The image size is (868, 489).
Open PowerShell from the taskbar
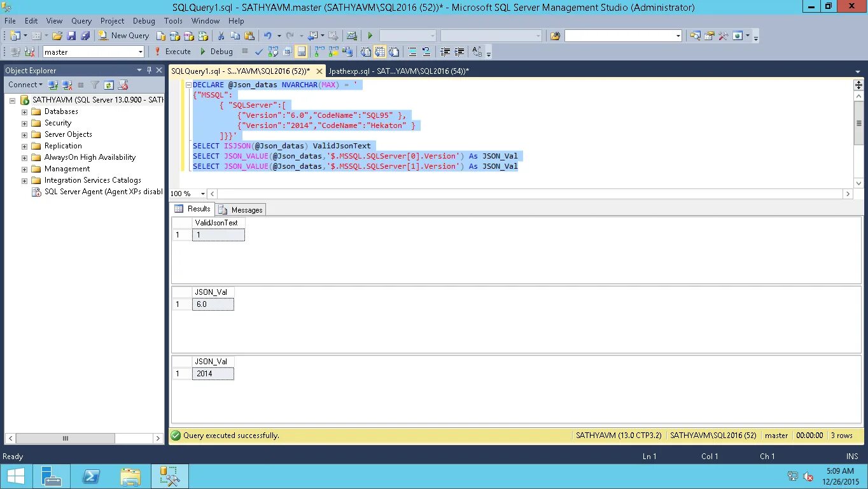tap(92, 476)
